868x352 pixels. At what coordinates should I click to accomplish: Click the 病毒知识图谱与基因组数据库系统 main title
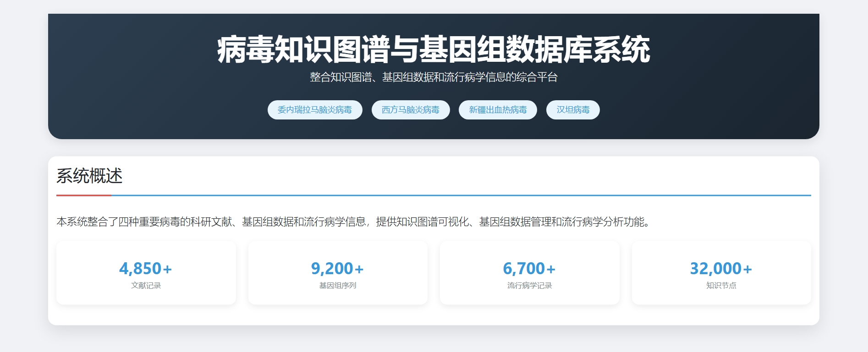[x=434, y=49]
